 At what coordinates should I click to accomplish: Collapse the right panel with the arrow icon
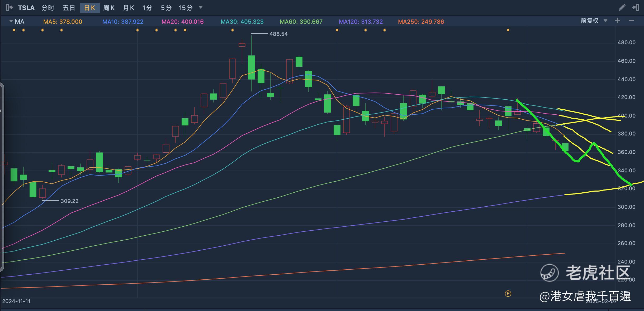[636, 8]
